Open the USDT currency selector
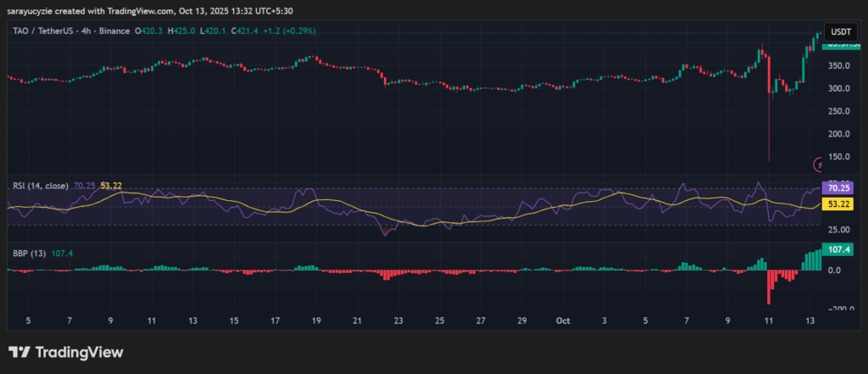 (x=840, y=31)
